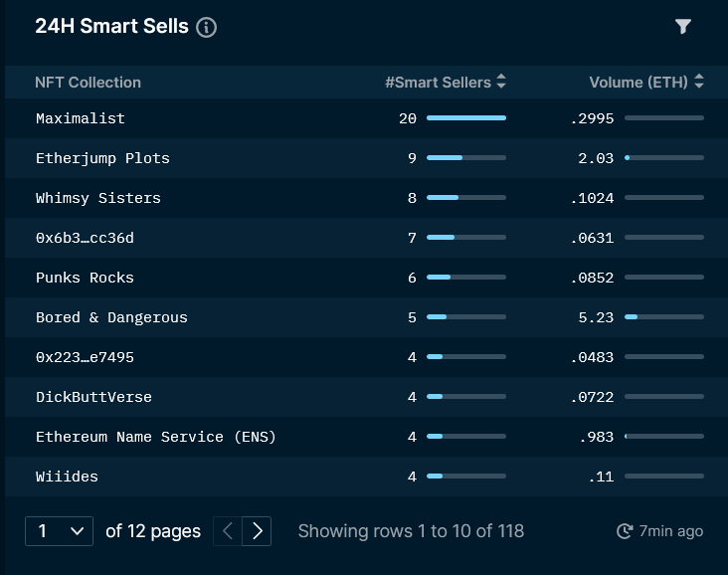
Task: Click the NFT Collection column header
Action: pyautogui.click(x=88, y=83)
